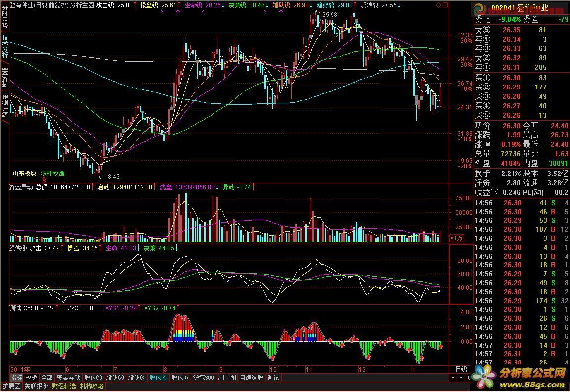Open the 扩展区 bottom tab
This screenshot has width=570, height=392.
click(11, 386)
